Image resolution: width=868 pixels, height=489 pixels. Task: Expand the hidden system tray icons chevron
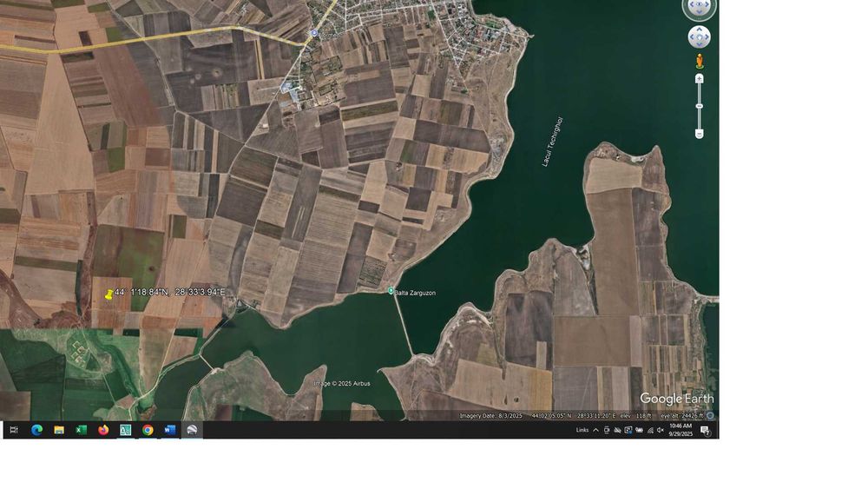(x=595, y=430)
